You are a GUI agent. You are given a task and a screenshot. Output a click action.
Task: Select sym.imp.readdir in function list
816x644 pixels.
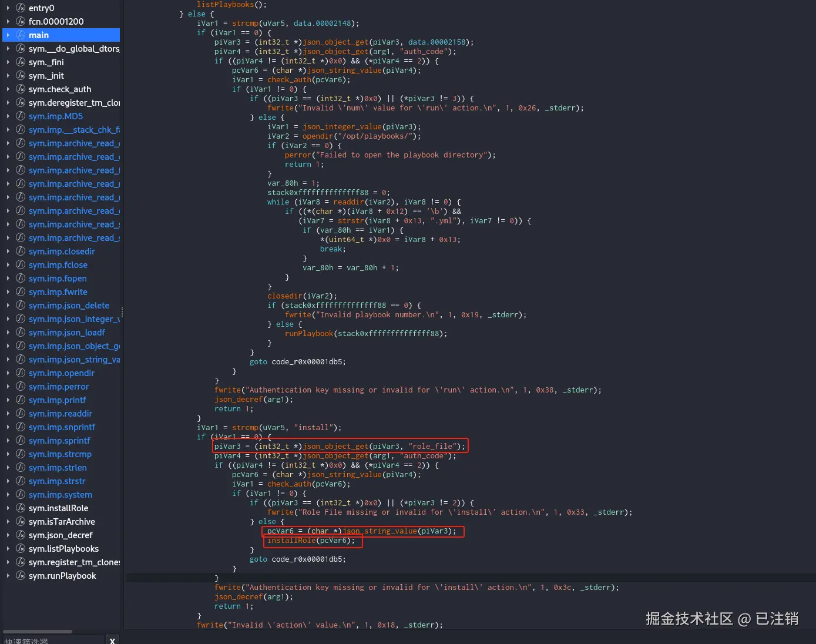click(61, 414)
